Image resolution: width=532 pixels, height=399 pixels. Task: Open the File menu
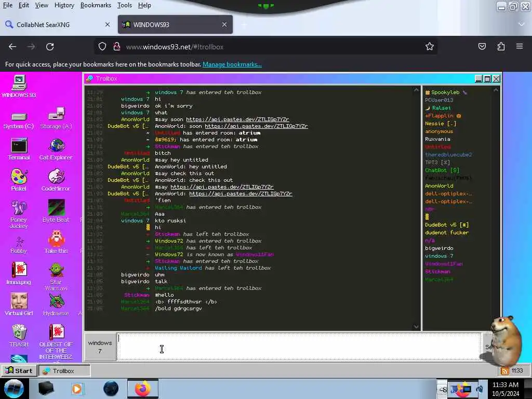[7, 5]
